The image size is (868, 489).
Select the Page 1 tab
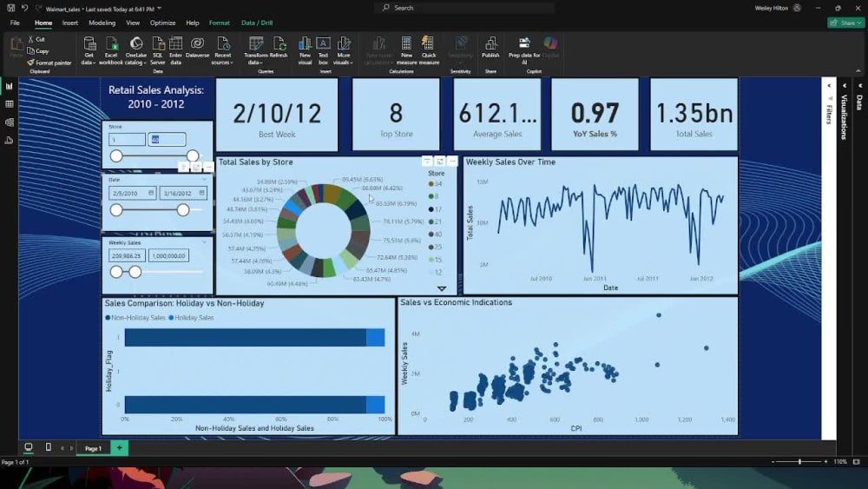(93, 448)
